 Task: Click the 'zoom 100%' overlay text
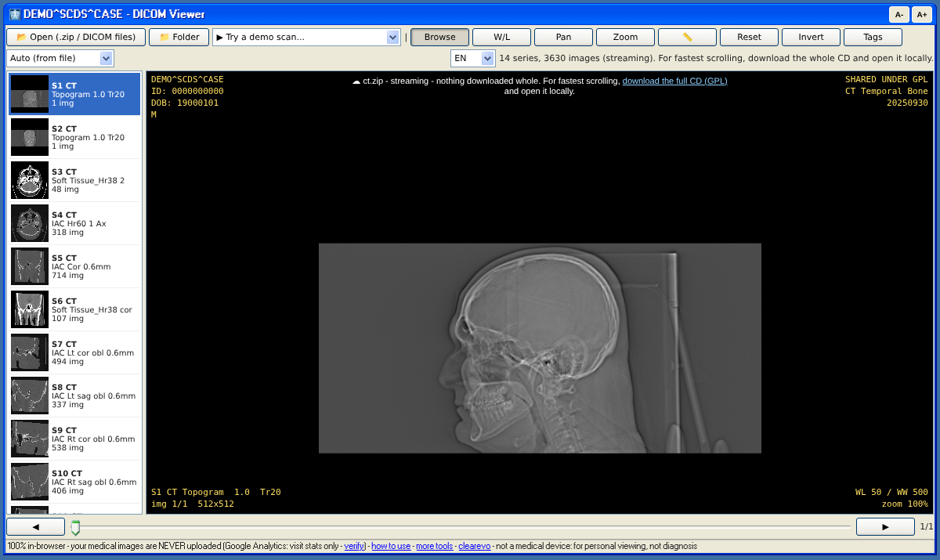click(905, 504)
